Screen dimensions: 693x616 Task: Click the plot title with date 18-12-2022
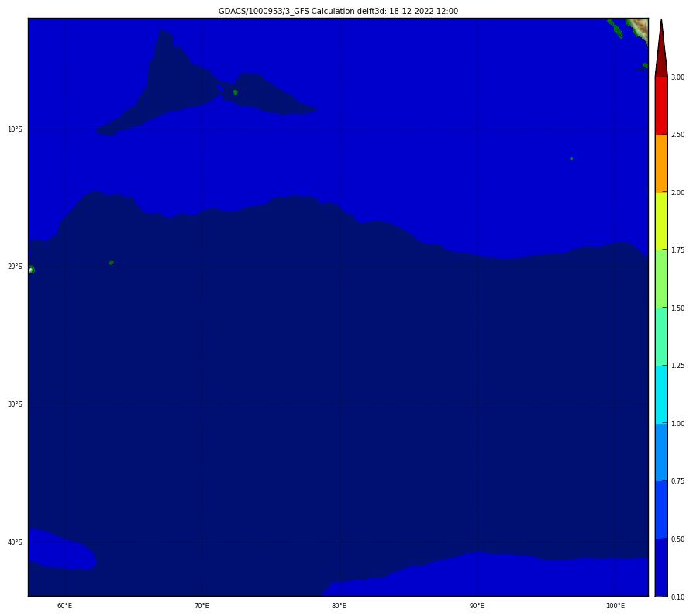338,11
